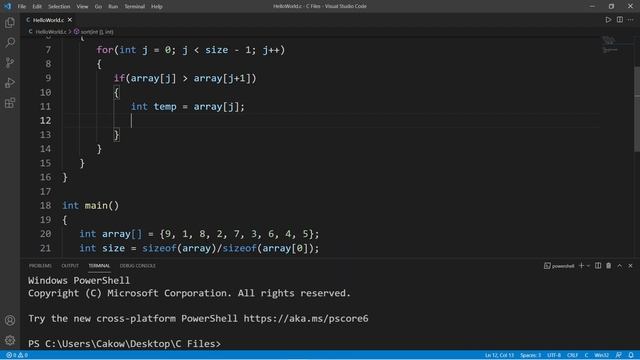Click the sizeof expression on line 21
The width and height of the screenshot is (640, 360).
230,248
